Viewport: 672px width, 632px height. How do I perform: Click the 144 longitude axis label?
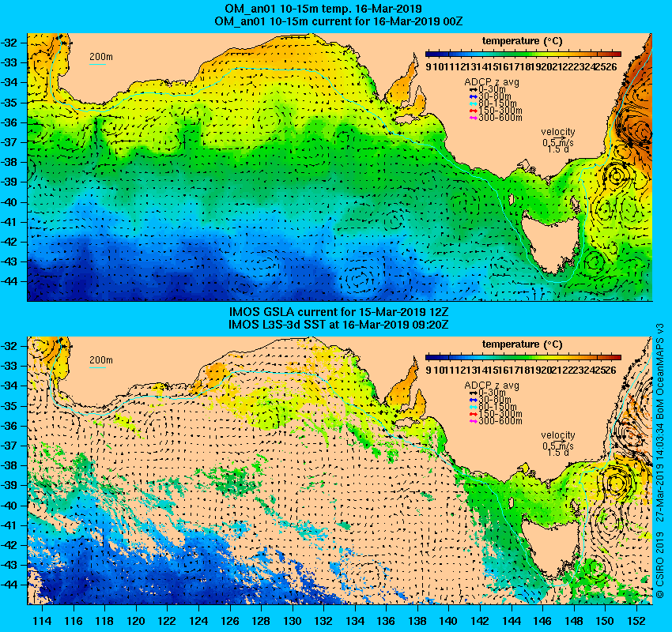click(512, 621)
